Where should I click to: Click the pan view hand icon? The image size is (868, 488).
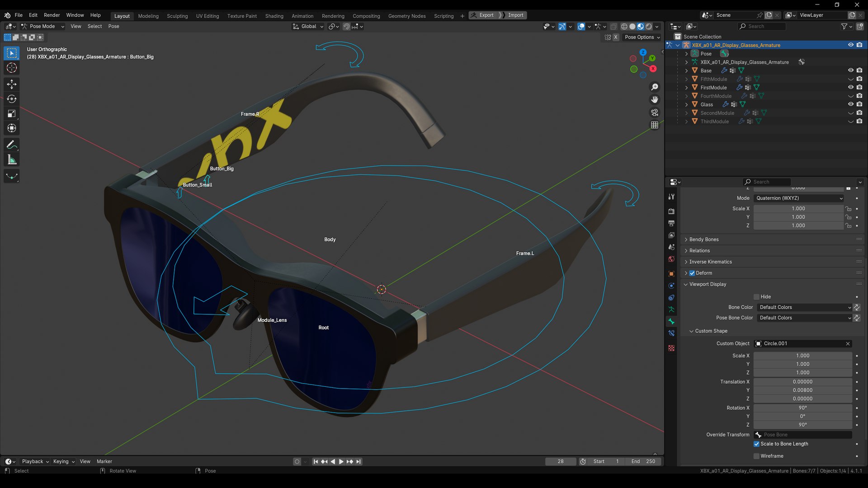tap(655, 99)
